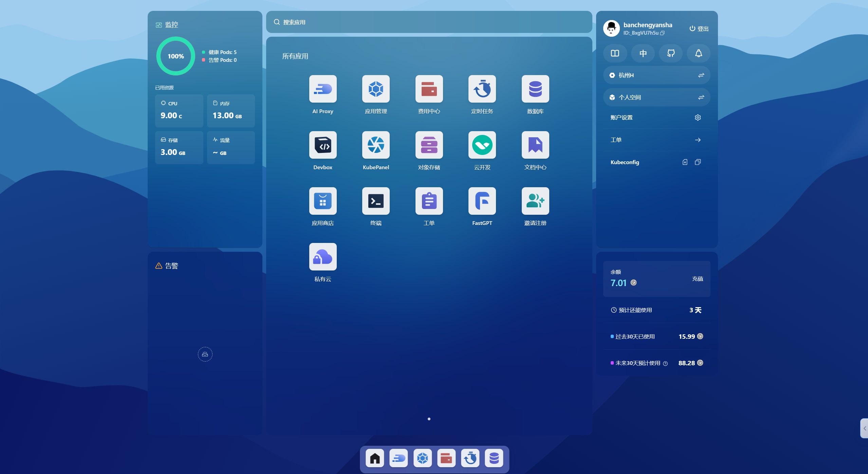Switch region from 杭州H

[x=701, y=75]
